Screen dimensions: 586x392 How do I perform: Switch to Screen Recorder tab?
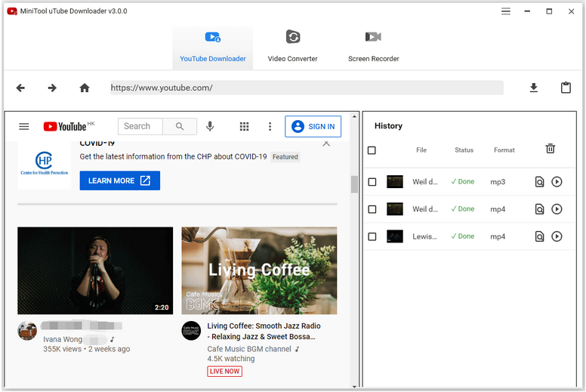[x=373, y=48]
